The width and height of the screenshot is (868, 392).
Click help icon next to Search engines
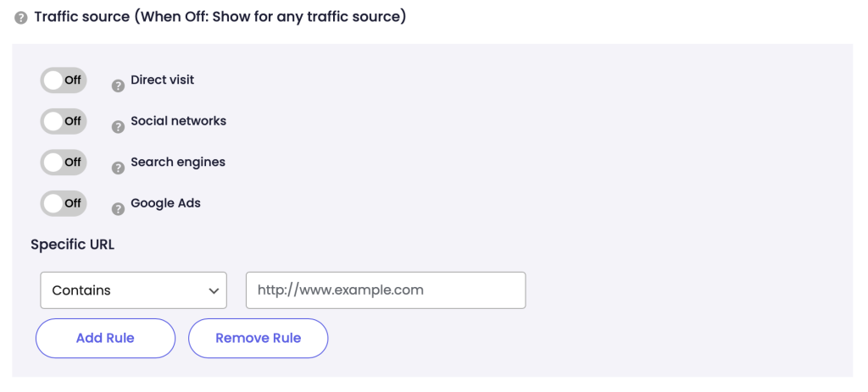[x=119, y=168]
